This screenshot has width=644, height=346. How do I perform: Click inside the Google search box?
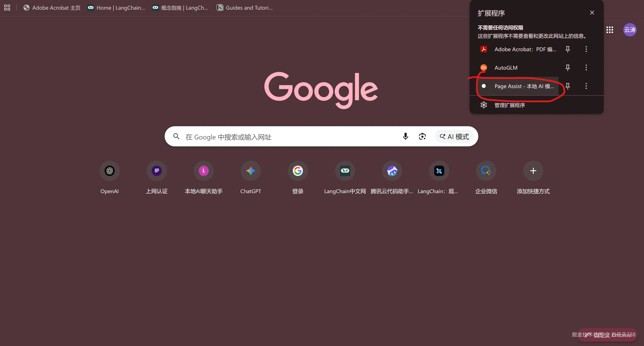(x=288, y=137)
